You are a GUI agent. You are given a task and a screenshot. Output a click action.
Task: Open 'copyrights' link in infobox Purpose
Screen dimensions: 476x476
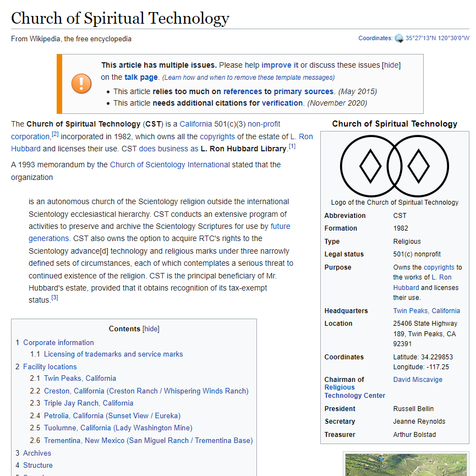(x=439, y=267)
